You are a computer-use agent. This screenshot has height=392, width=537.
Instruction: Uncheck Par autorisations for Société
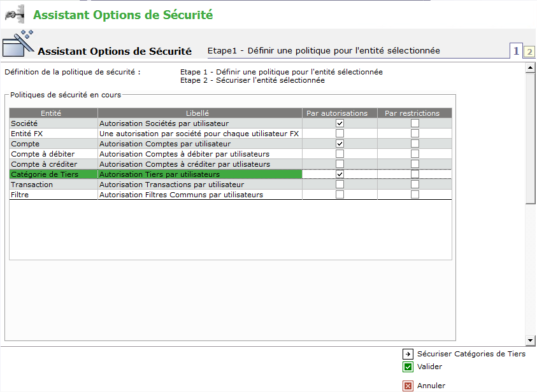click(x=340, y=123)
